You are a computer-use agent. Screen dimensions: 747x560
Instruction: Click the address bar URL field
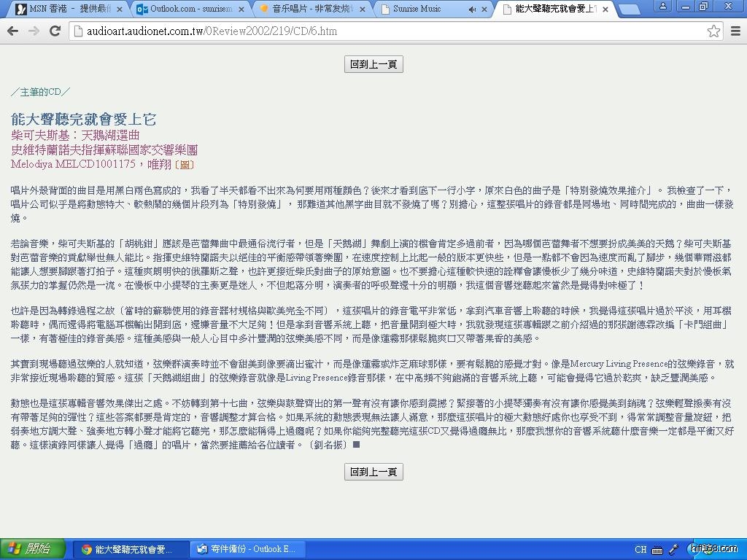(x=387, y=31)
